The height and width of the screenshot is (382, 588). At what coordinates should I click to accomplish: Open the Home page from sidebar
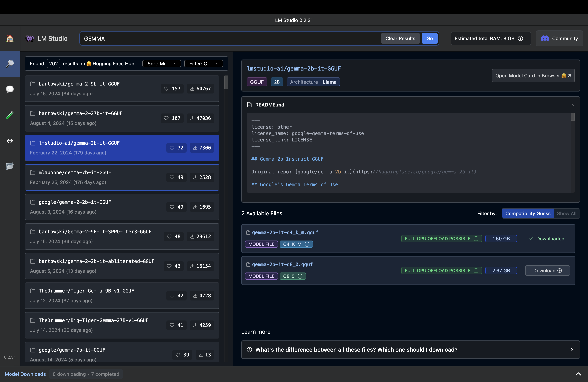10,39
